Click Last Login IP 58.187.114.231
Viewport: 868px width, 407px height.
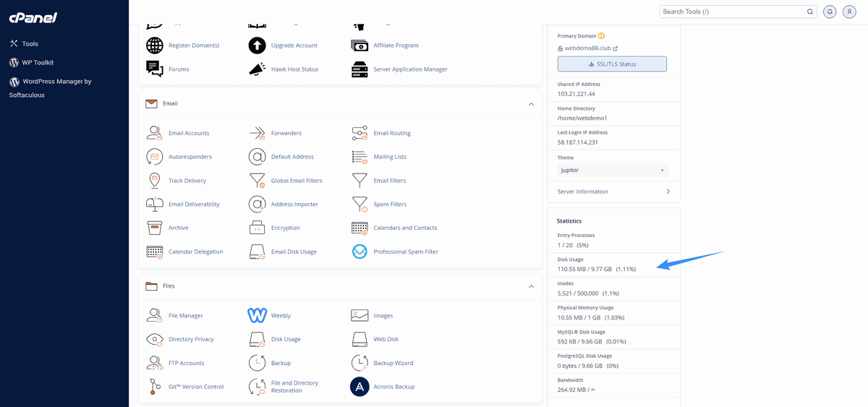(579, 142)
